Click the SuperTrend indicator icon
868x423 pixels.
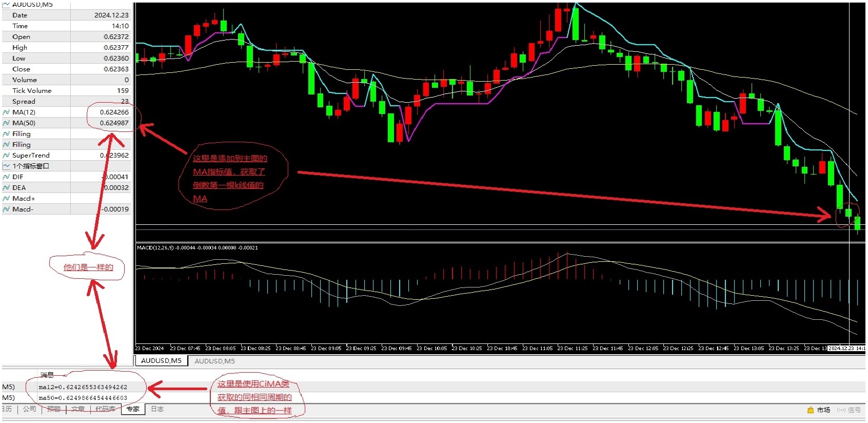(6, 156)
